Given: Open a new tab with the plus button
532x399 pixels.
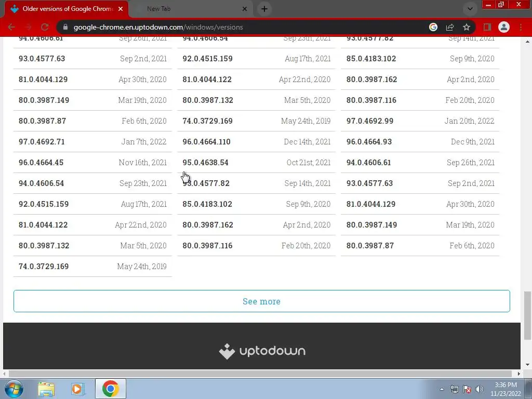Looking at the screenshot, I should [264, 9].
